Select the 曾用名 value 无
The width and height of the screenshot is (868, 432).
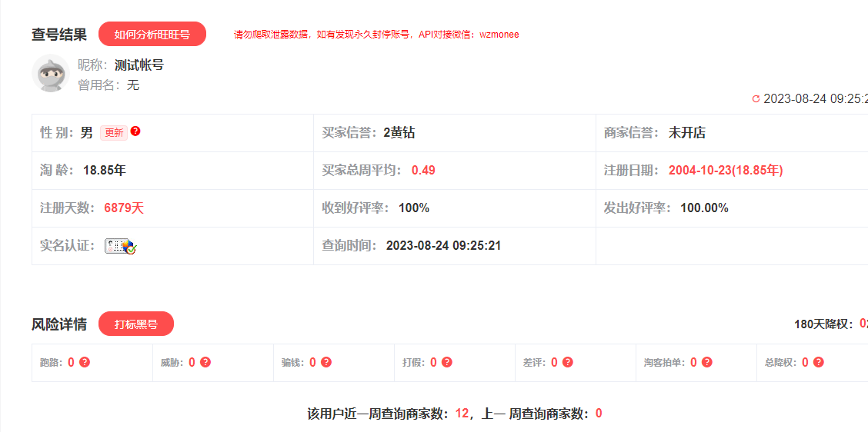[133, 85]
